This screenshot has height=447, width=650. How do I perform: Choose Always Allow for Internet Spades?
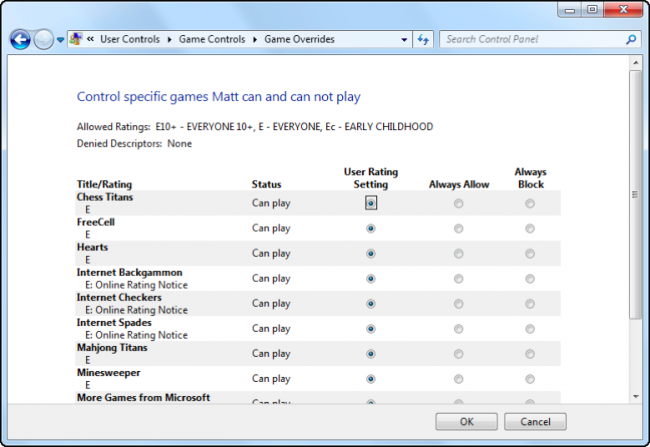[x=458, y=329]
